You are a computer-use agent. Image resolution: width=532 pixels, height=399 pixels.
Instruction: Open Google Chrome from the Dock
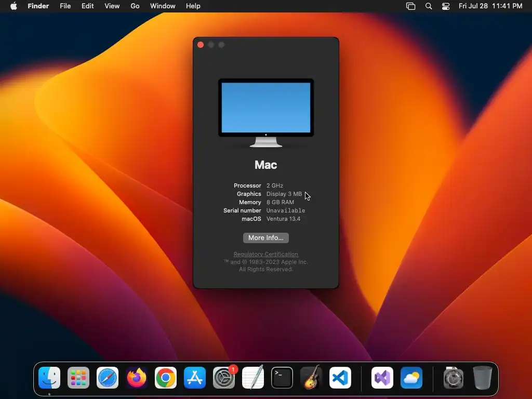click(x=166, y=378)
